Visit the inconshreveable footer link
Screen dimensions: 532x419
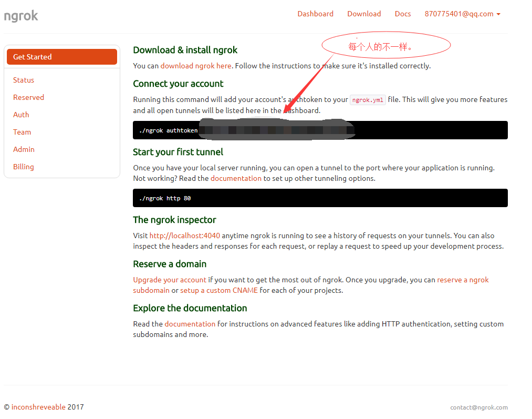[x=38, y=407]
